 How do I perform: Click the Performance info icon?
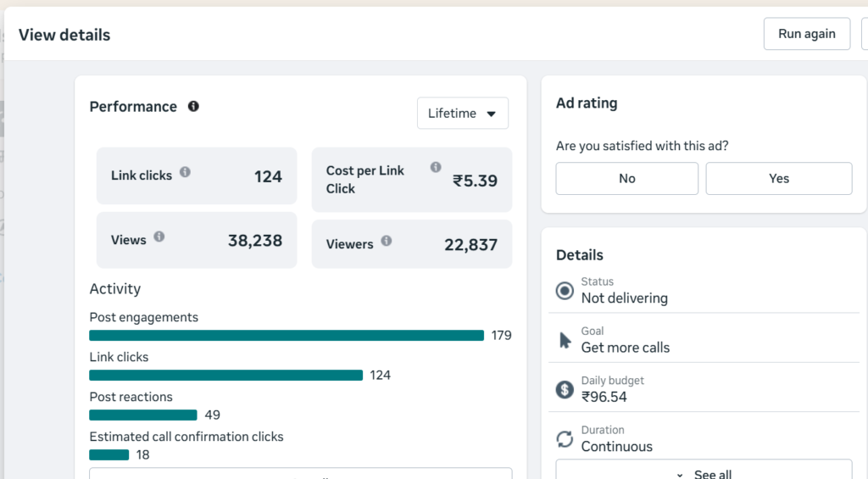click(x=193, y=106)
